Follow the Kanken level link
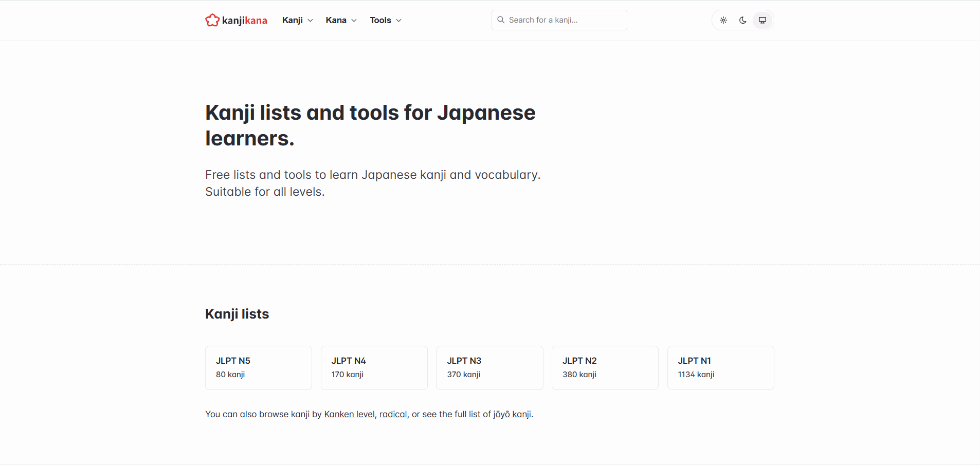This screenshot has height=465, width=980. (349, 414)
